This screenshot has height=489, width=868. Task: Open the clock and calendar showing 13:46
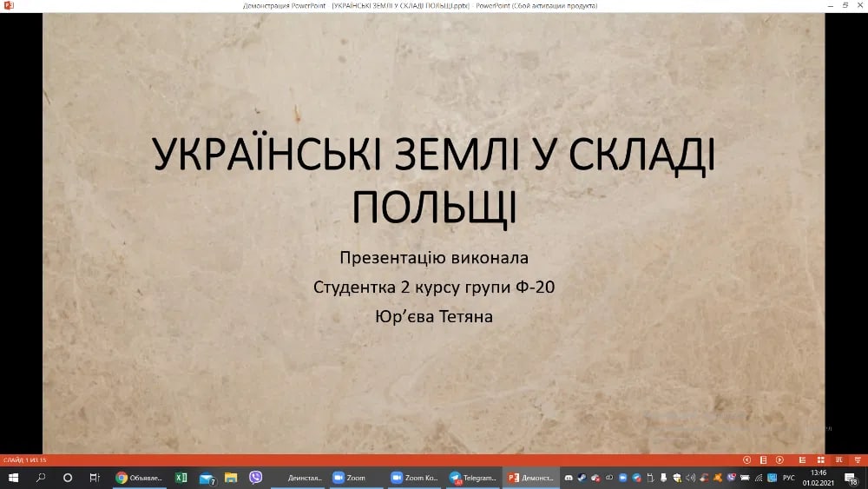click(819, 478)
